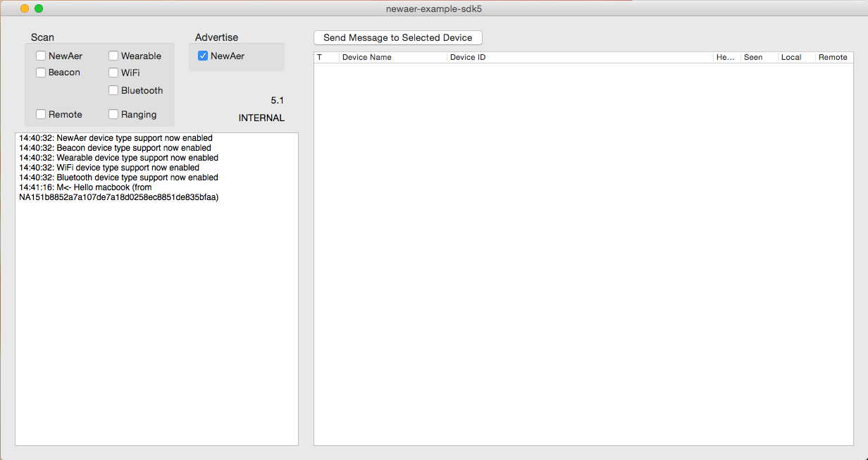Click the version number 5.1

coord(278,100)
